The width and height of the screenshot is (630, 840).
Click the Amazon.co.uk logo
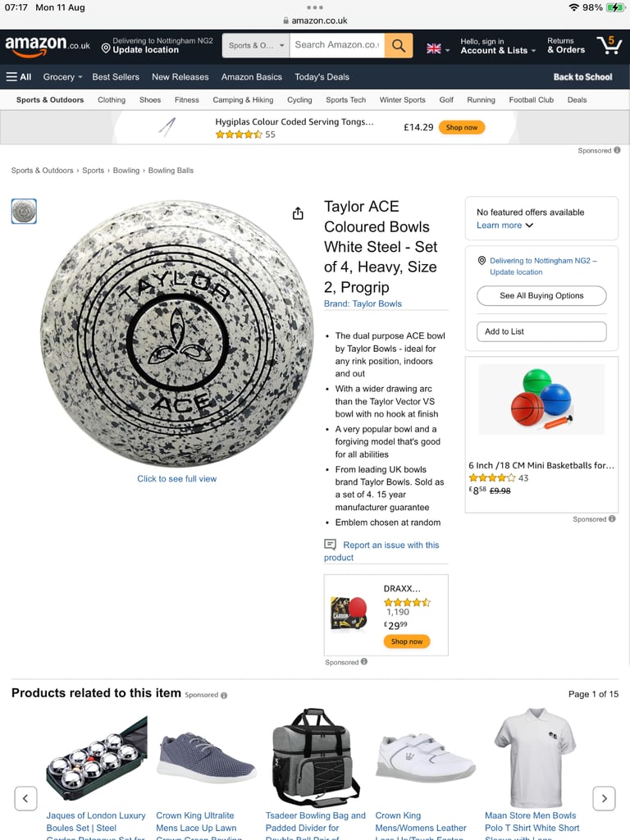coord(48,46)
